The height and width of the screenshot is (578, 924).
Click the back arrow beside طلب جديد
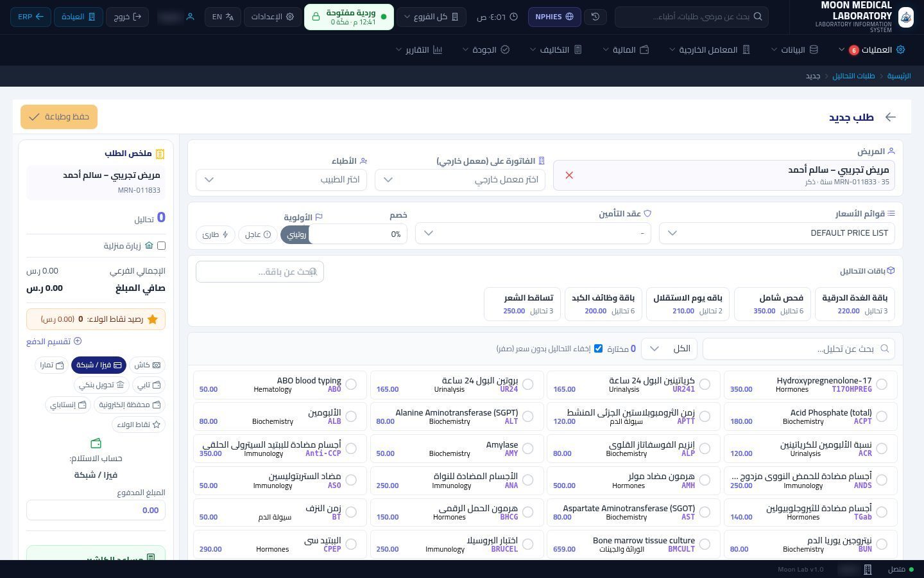point(890,117)
